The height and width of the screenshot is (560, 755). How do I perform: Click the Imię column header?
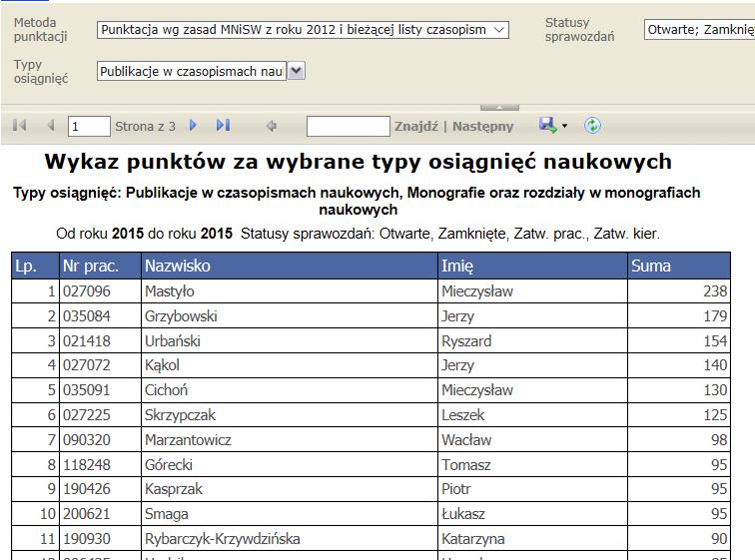coord(532,266)
